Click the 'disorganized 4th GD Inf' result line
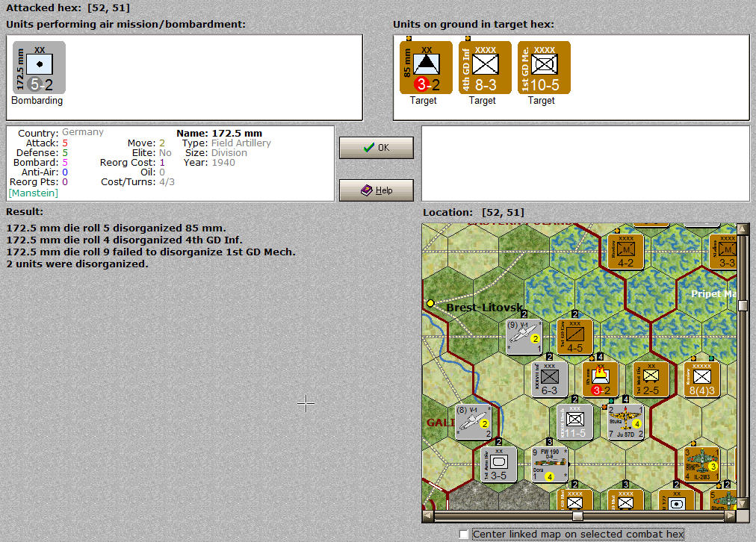The image size is (756, 542). pyautogui.click(x=125, y=240)
